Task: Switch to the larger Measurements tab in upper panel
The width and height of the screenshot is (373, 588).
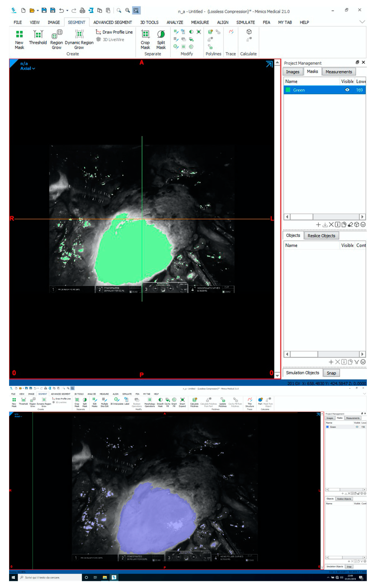Action: pyautogui.click(x=339, y=72)
